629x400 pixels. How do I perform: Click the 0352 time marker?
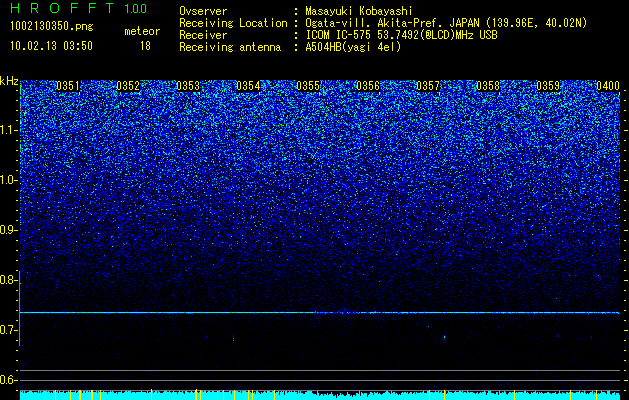tap(128, 86)
